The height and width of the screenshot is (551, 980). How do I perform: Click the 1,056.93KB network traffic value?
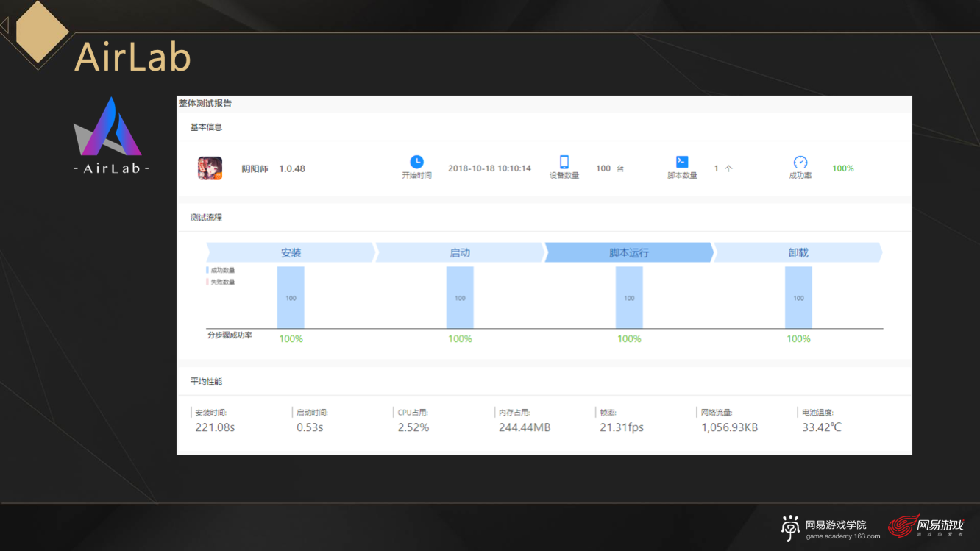729,427
